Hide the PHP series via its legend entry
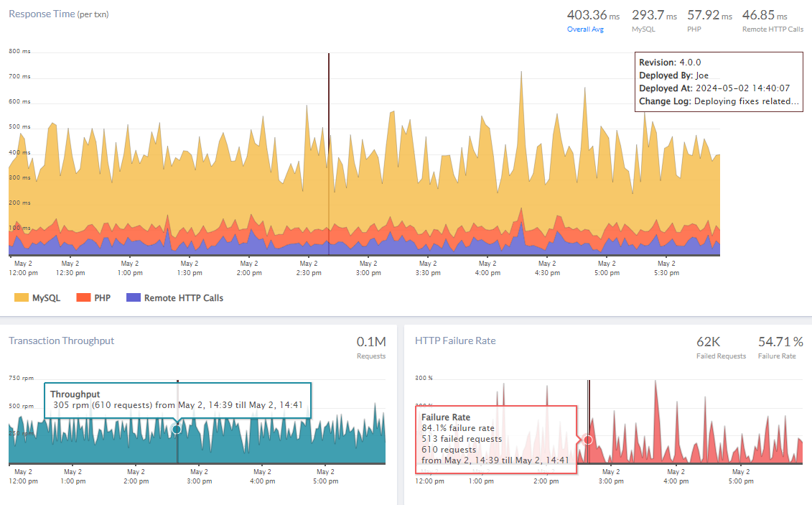The height and width of the screenshot is (505, 812). [93, 297]
